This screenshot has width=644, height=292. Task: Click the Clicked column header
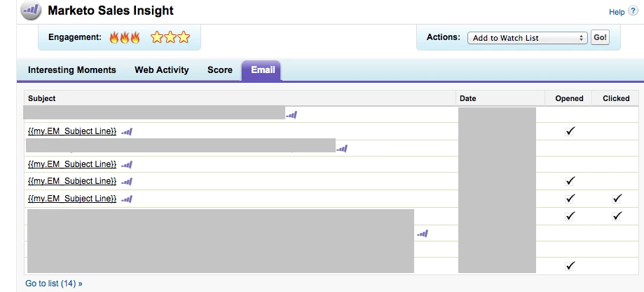click(x=616, y=98)
